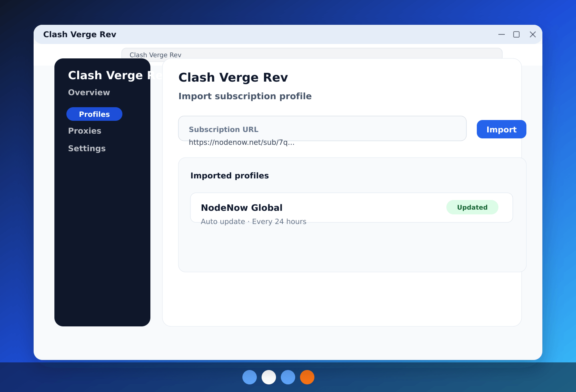576x392 pixels.
Task: Maximize the Clash Verge Rev window
Action: tap(516, 34)
